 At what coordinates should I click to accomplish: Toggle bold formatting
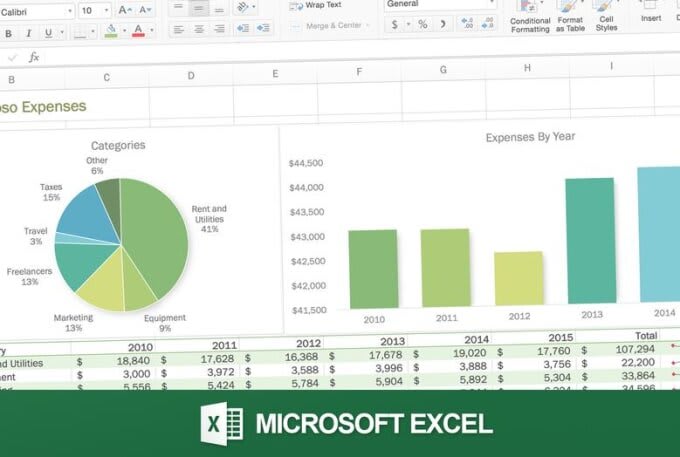coord(8,33)
